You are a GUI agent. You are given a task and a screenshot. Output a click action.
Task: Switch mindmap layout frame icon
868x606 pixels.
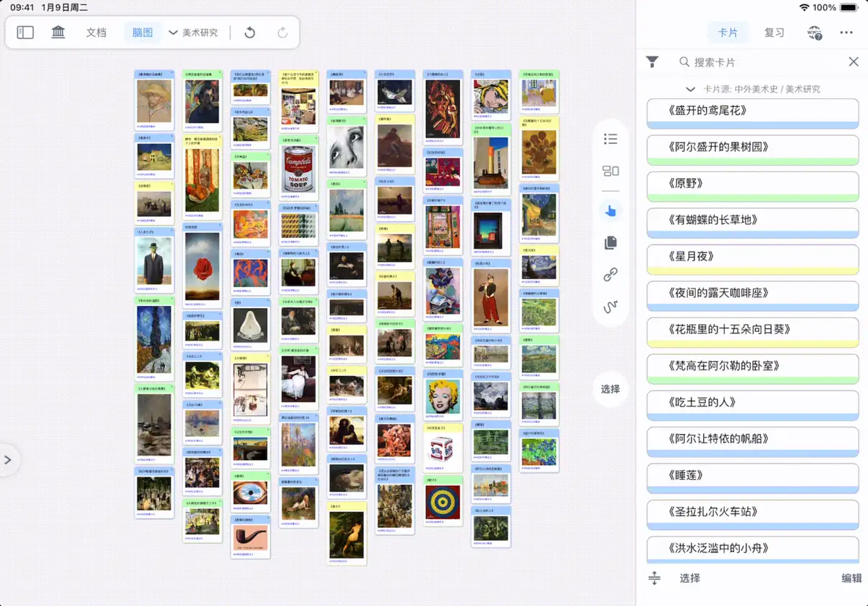610,171
